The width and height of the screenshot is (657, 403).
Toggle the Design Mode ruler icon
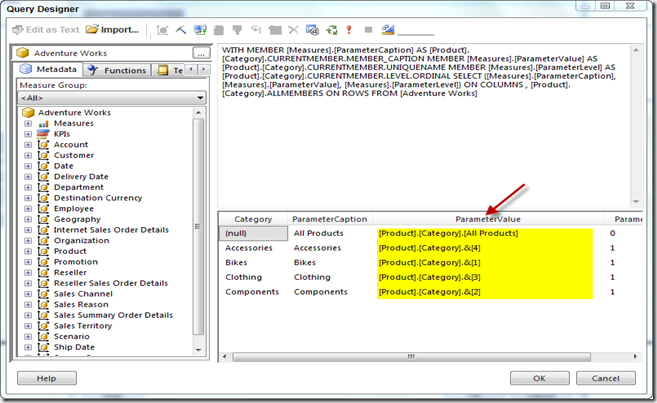(388, 30)
